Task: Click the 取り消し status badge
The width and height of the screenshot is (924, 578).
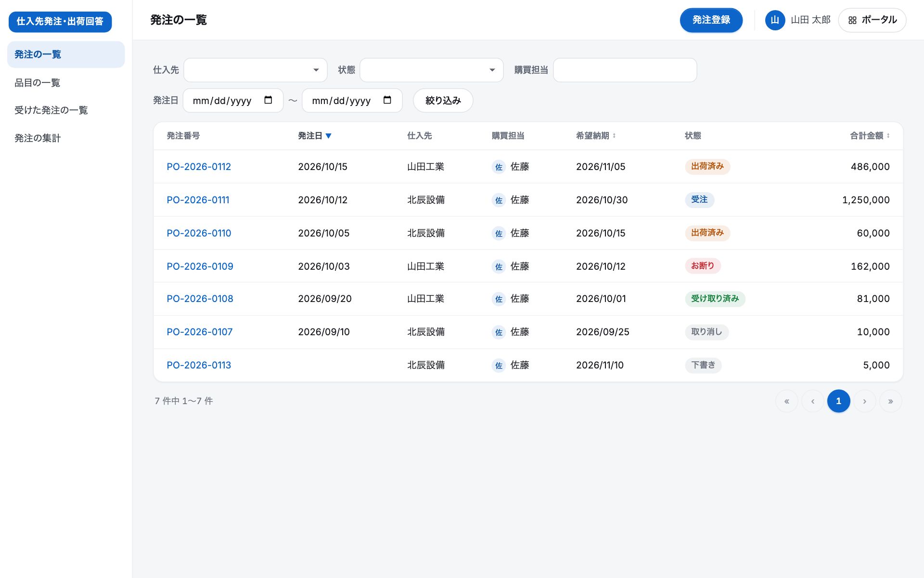Action: pos(706,332)
